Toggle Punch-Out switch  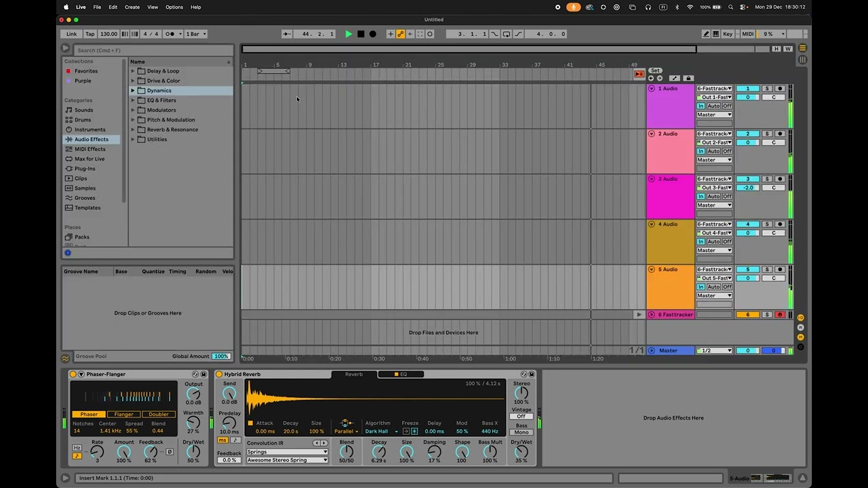click(519, 34)
